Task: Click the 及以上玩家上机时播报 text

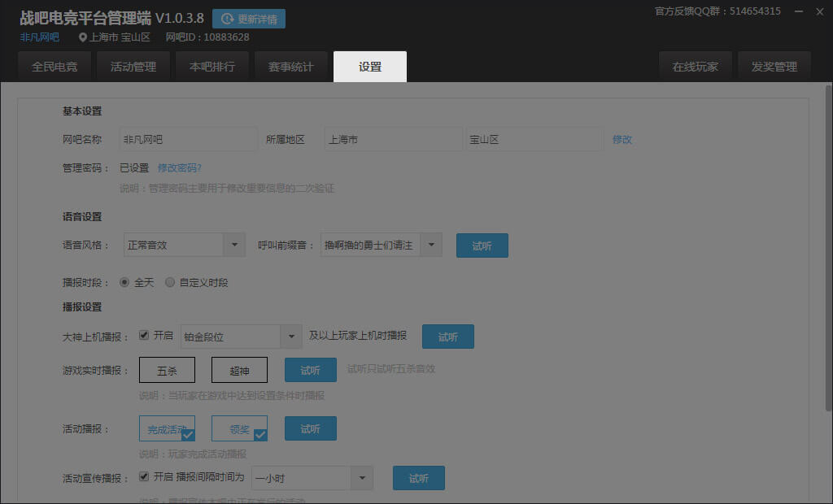Action: (358, 335)
